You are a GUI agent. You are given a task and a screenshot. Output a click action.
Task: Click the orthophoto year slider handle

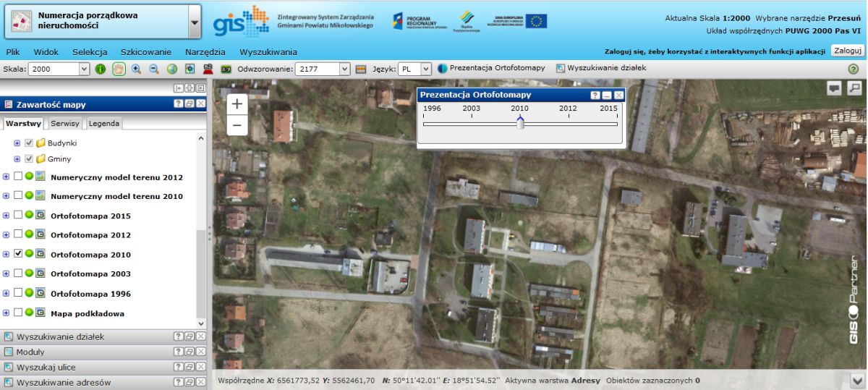tap(520, 123)
